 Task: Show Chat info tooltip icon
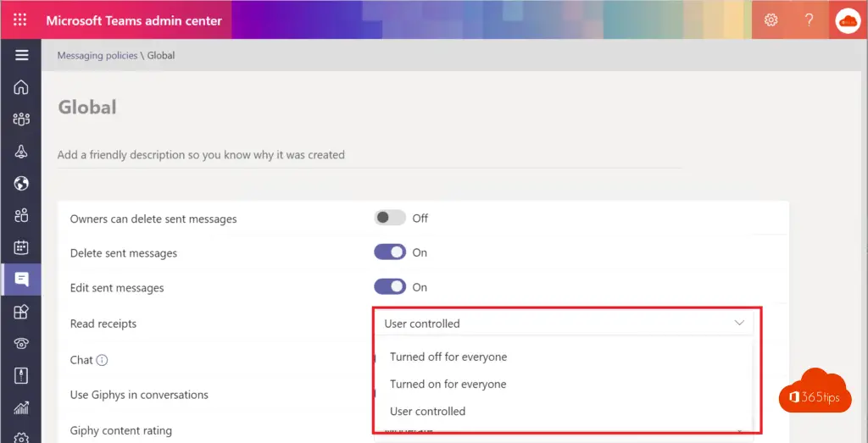coord(102,360)
